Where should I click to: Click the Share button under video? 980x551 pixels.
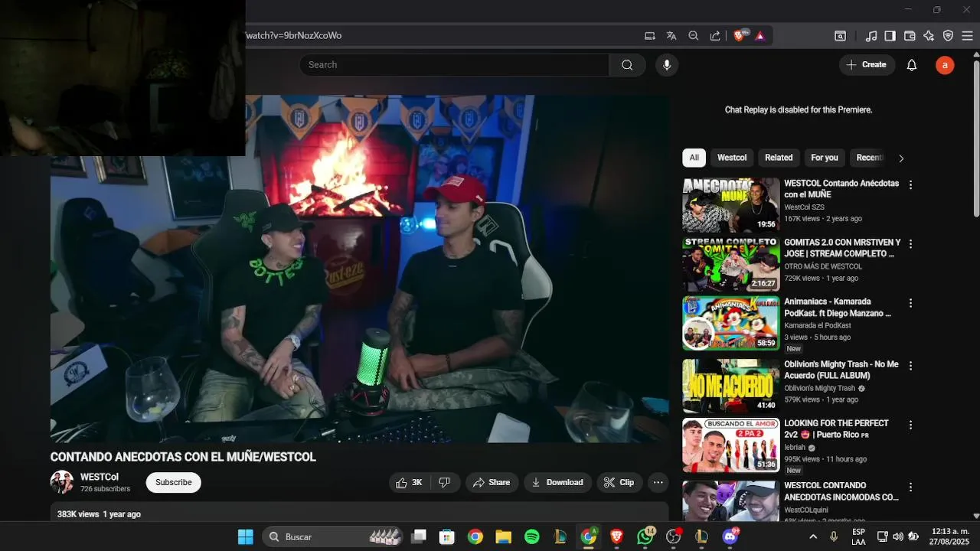point(492,482)
